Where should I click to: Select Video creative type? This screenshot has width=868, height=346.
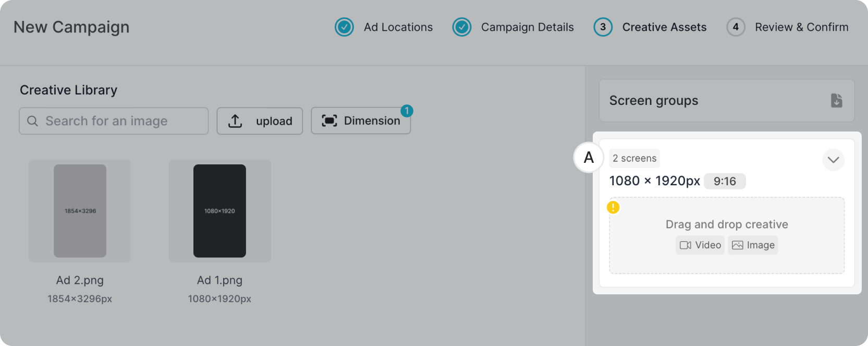700,245
